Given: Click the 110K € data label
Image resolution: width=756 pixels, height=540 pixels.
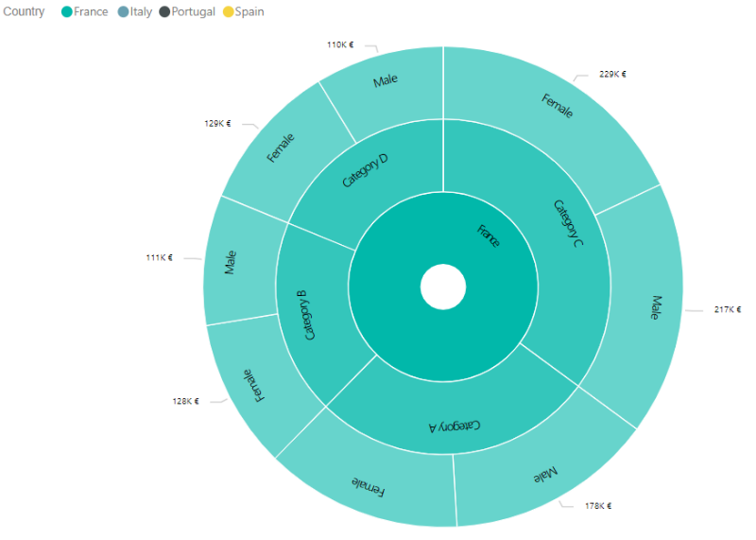Looking at the screenshot, I should [340, 44].
